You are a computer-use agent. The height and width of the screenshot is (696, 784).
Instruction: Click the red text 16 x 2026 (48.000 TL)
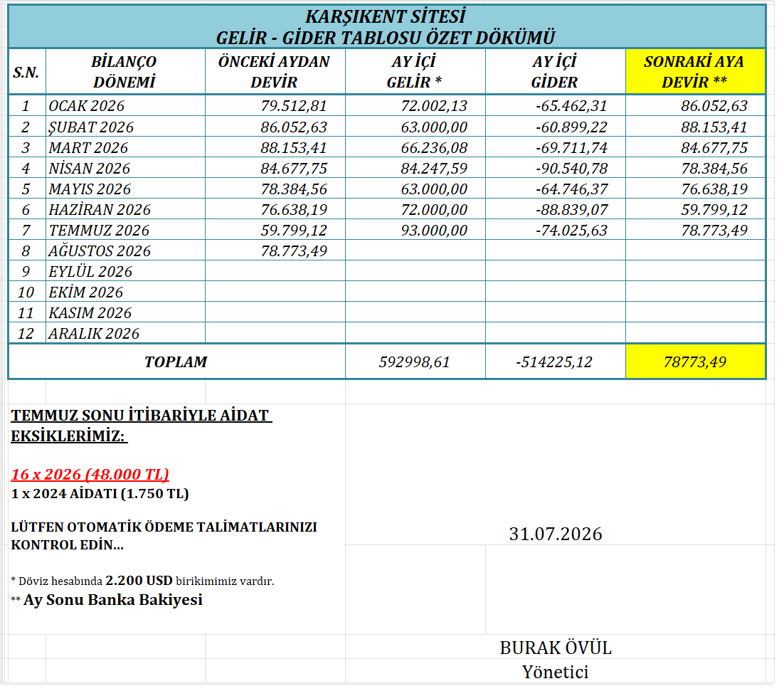pyautogui.click(x=90, y=474)
